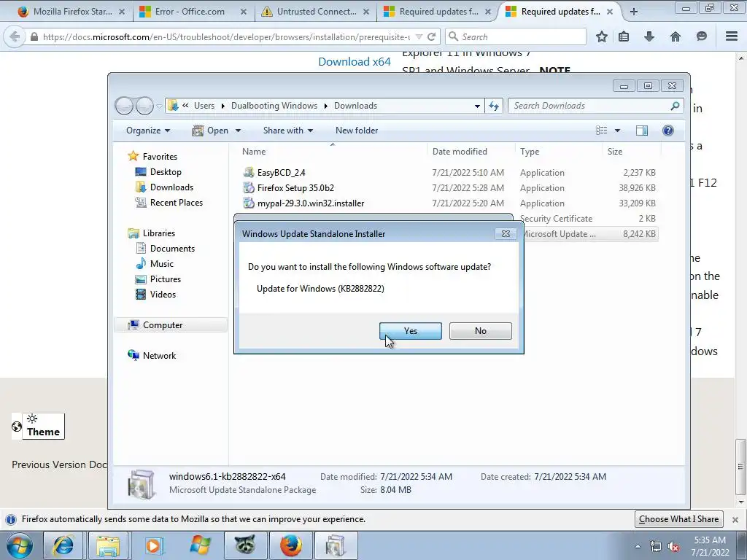
Task: Open Recent Places in sidebar
Action: point(176,203)
